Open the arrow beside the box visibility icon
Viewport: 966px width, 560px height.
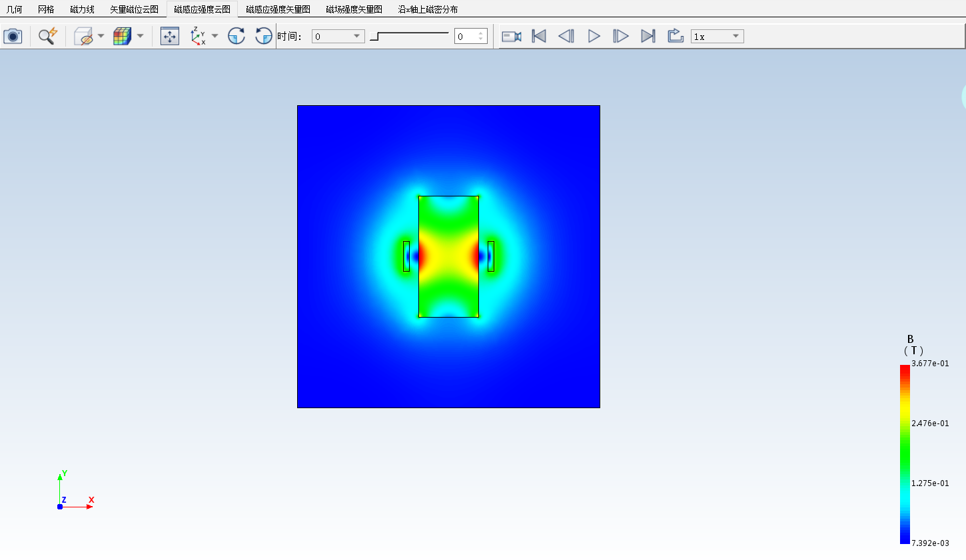coord(101,36)
